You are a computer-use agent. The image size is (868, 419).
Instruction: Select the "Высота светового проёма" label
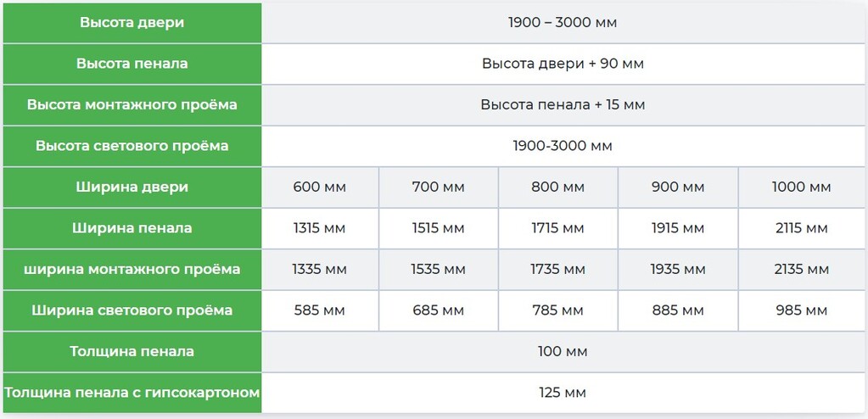(x=132, y=146)
